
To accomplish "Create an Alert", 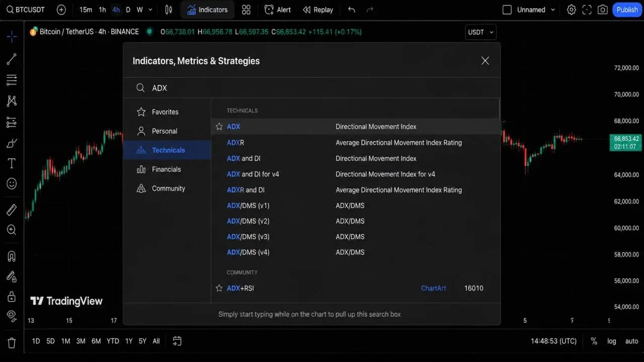I will (278, 10).
